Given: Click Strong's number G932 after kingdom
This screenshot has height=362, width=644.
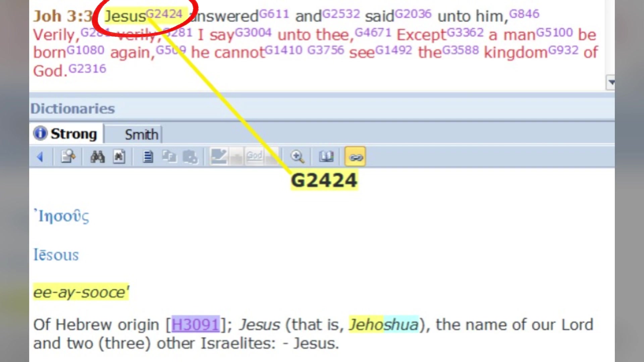Looking at the screenshot, I should [x=563, y=50].
